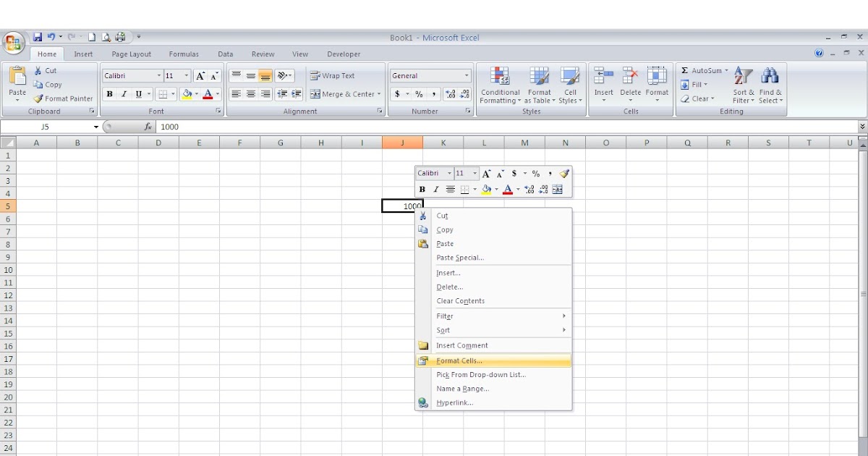Open the Font Size dropdown in the ribbon
This screenshot has height=456, width=868.
[179, 75]
